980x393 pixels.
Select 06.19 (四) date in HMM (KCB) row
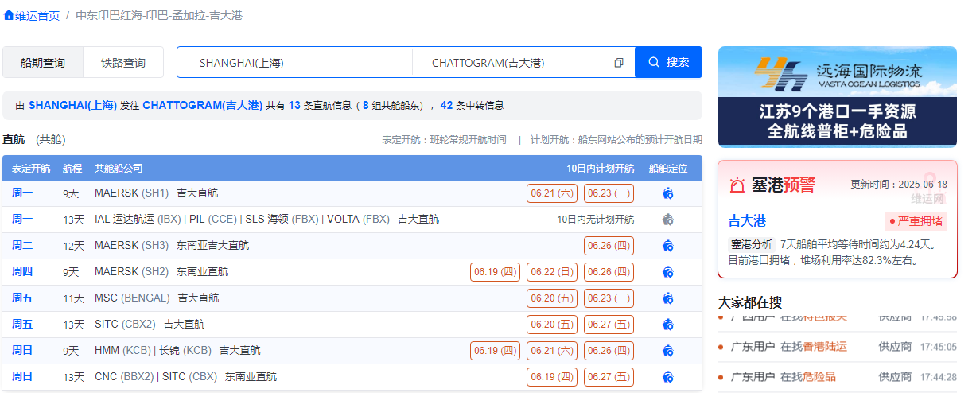pos(496,350)
